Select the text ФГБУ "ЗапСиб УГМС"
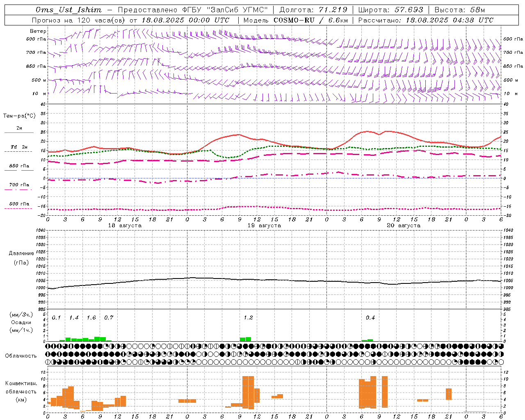The height and width of the screenshot is (420, 525). 225,10
